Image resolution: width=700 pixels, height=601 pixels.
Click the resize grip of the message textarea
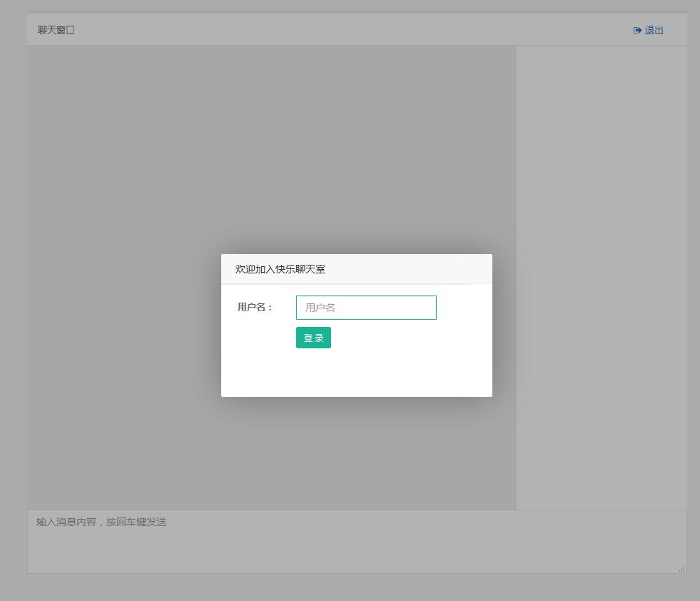coord(681,569)
